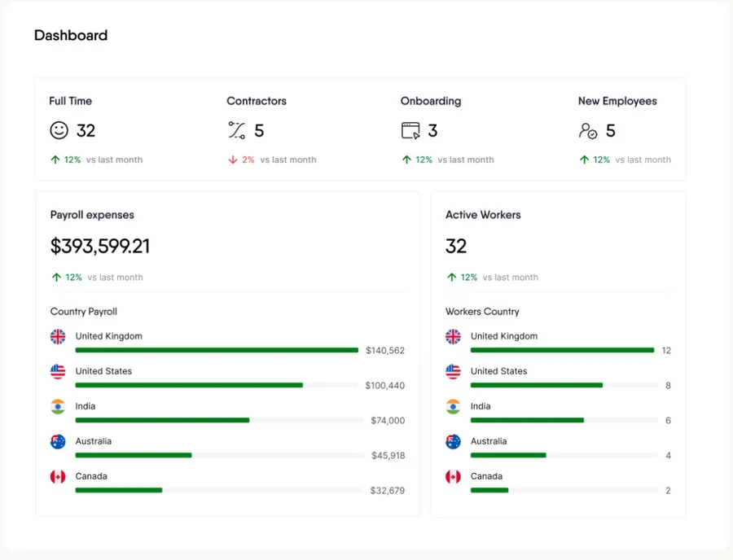Click the Full Time smiley face icon

click(59, 130)
